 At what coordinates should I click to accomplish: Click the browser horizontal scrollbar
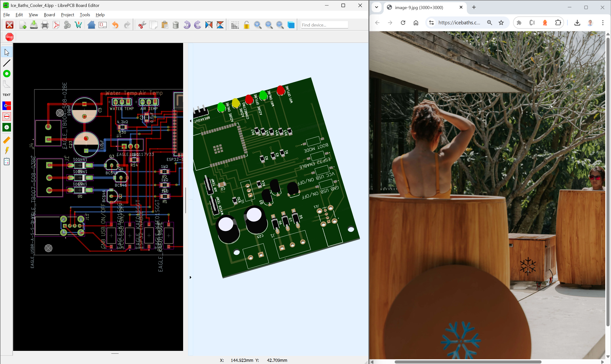[x=468, y=362]
